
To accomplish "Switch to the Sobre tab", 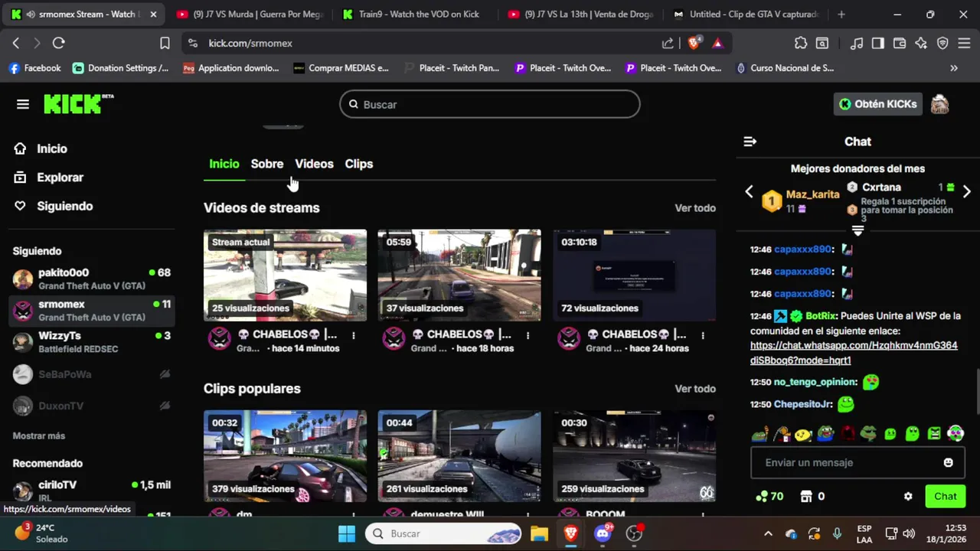I will pos(267,164).
